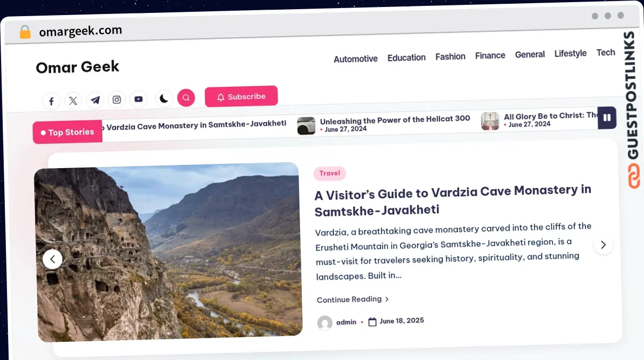Open the X (Twitter) social icon
644x360 pixels.
pos(73,100)
